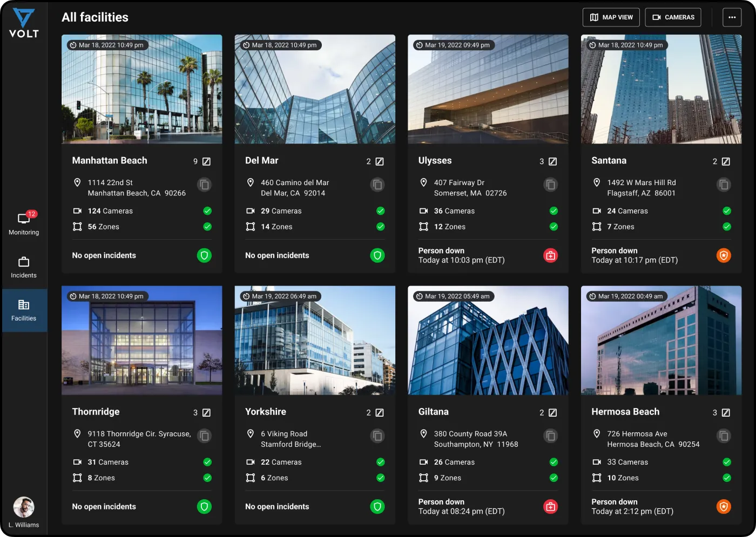
Task: Open the Del Mar facility thumbnail
Action: [x=315, y=89]
